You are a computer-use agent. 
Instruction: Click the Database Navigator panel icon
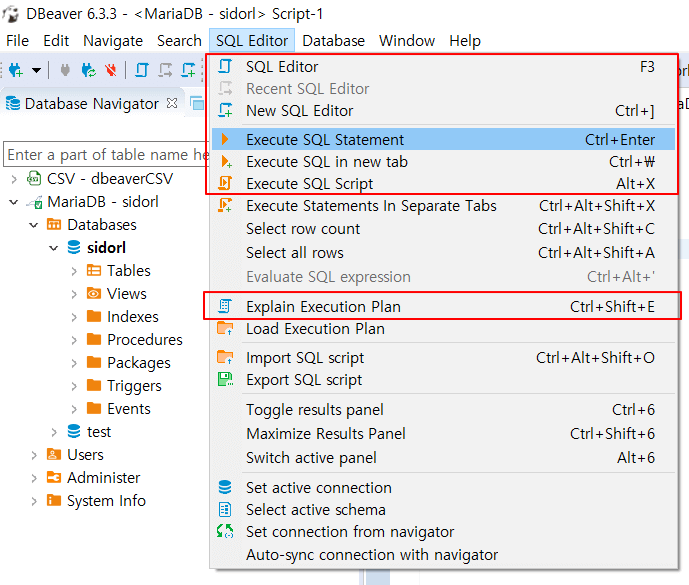click(13, 104)
